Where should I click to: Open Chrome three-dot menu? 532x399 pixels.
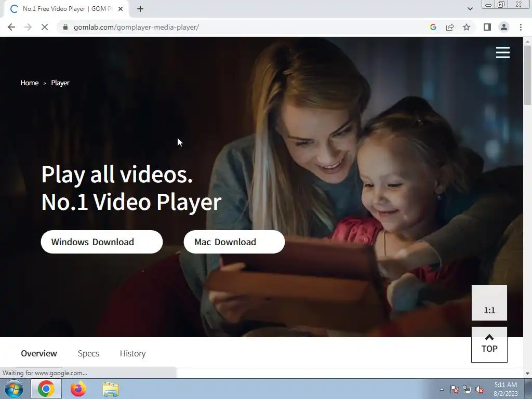[x=521, y=27]
